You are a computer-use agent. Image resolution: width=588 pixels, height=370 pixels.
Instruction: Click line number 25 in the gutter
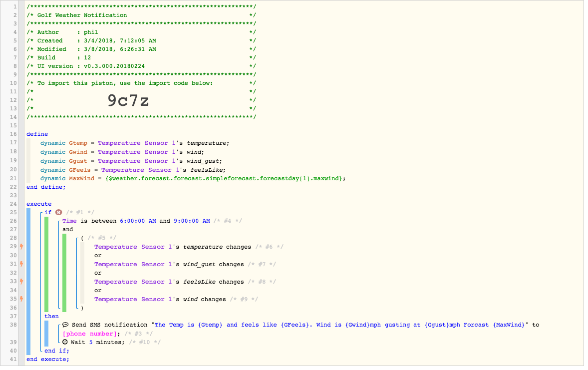[x=13, y=212]
